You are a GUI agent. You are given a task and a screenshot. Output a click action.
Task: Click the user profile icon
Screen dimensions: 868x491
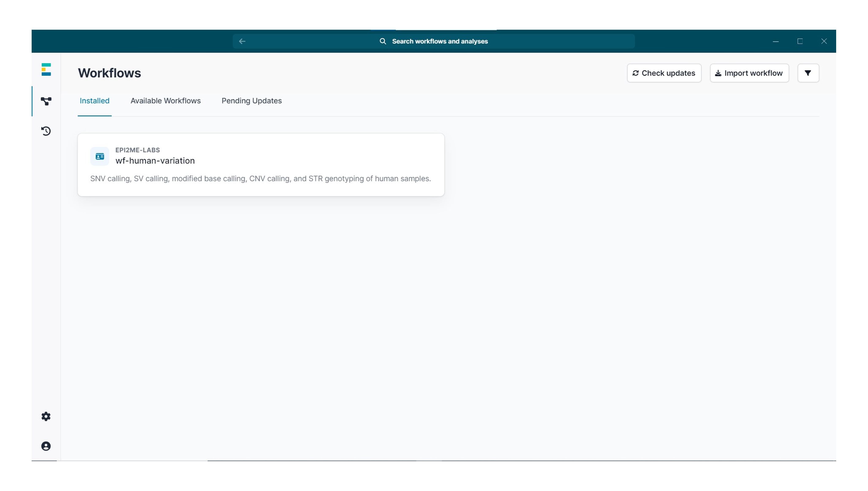tap(46, 446)
